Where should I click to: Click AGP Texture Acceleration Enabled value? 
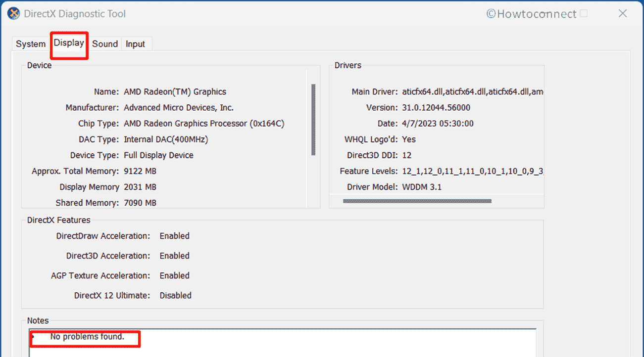[174, 276]
